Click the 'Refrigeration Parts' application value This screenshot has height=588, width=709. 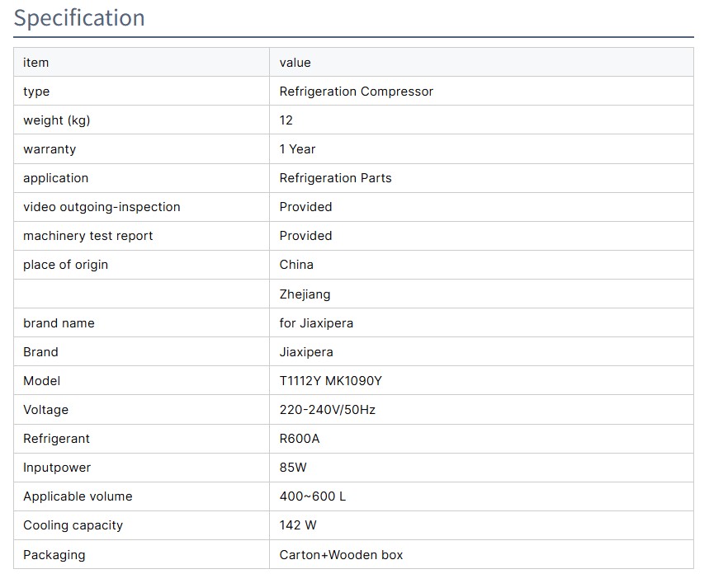(x=335, y=178)
